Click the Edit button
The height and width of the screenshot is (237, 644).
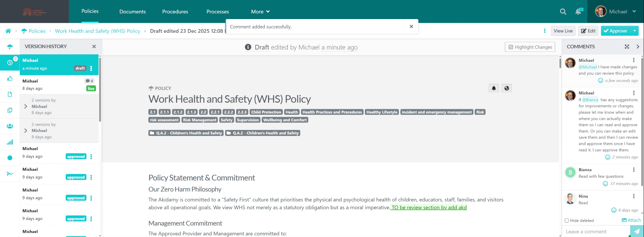point(588,31)
